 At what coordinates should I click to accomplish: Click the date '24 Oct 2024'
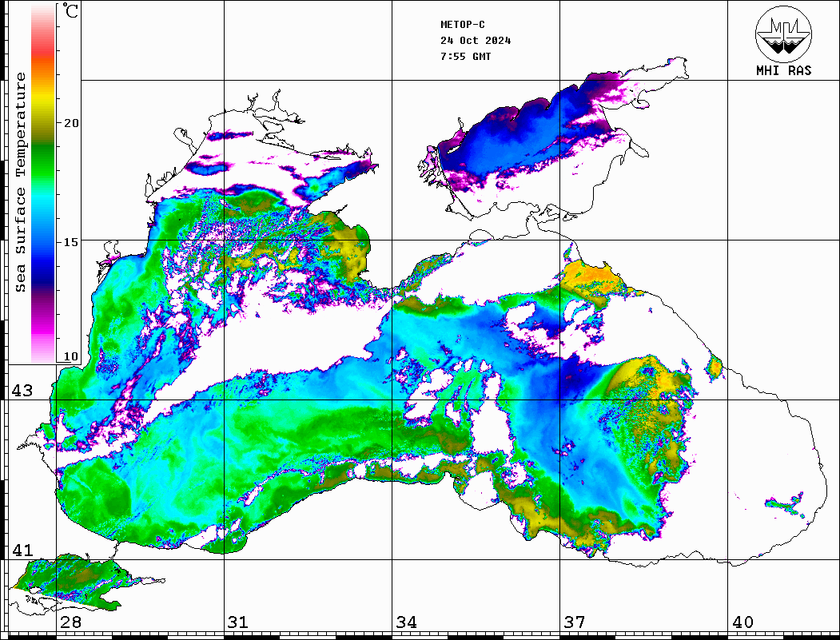(x=476, y=41)
